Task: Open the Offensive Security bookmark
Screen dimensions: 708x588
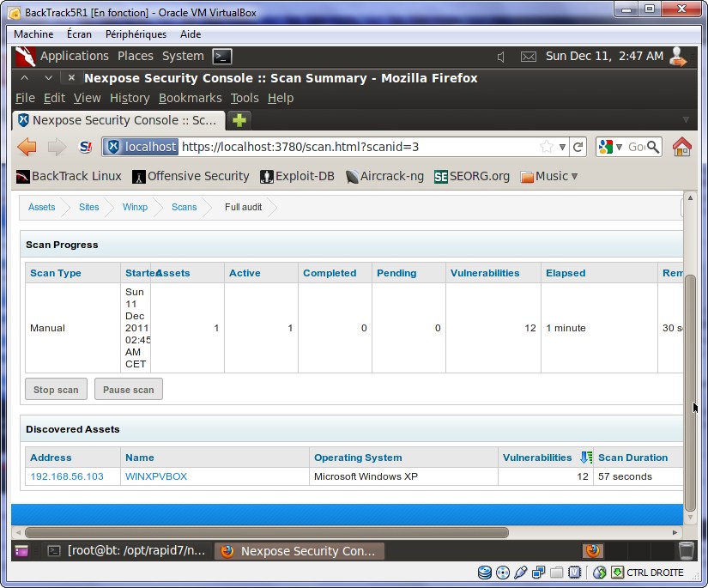Action: [191, 176]
